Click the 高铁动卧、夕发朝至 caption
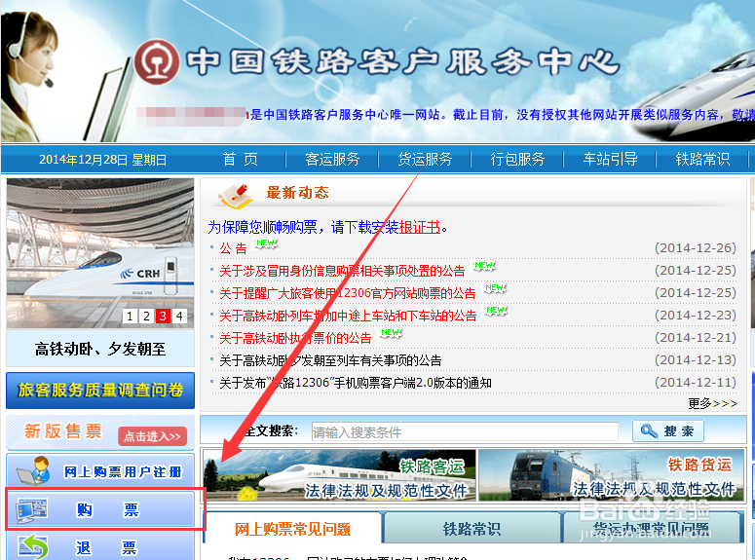 tap(100, 349)
